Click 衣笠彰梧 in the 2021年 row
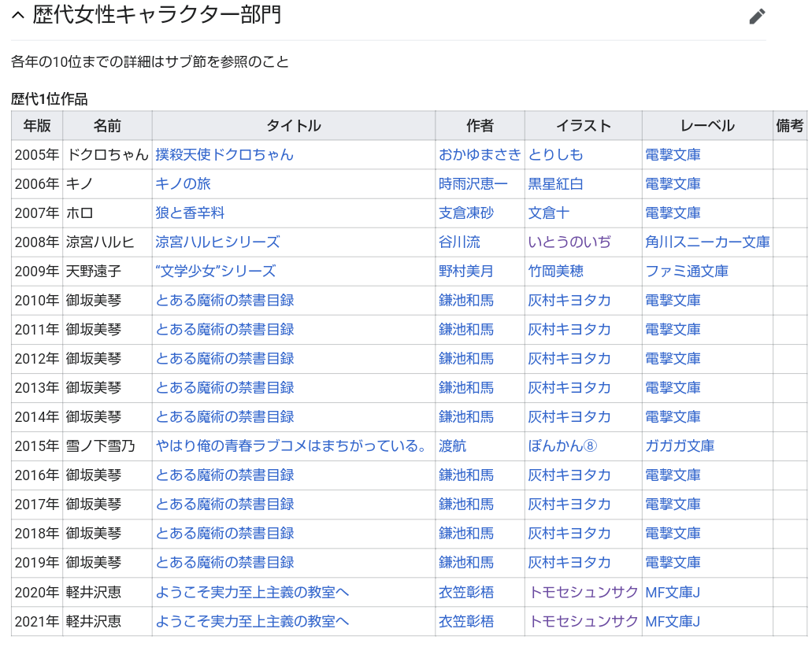812x647 pixels. click(x=465, y=621)
